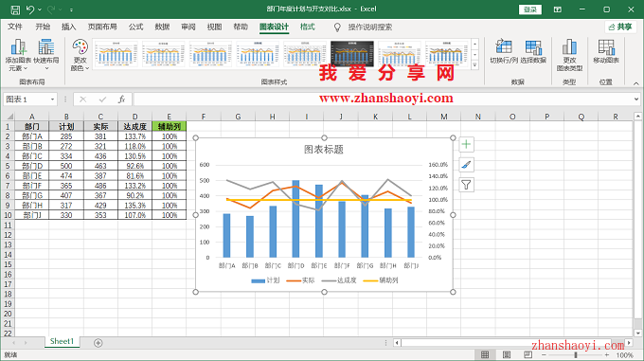Switch to the 插入 ribbon tab
This screenshot has width=644, height=361.
(68, 27)
